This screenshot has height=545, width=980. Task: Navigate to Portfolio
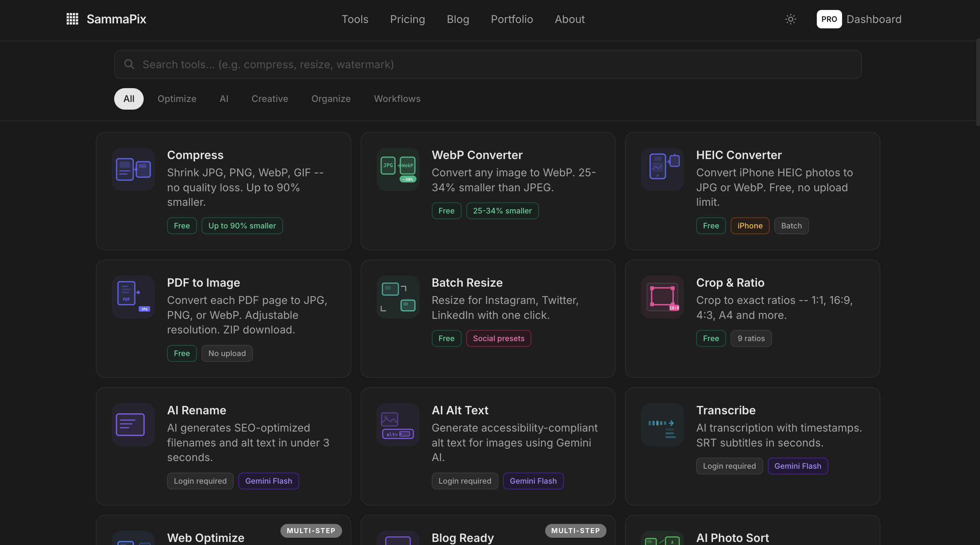coord(512,19)
